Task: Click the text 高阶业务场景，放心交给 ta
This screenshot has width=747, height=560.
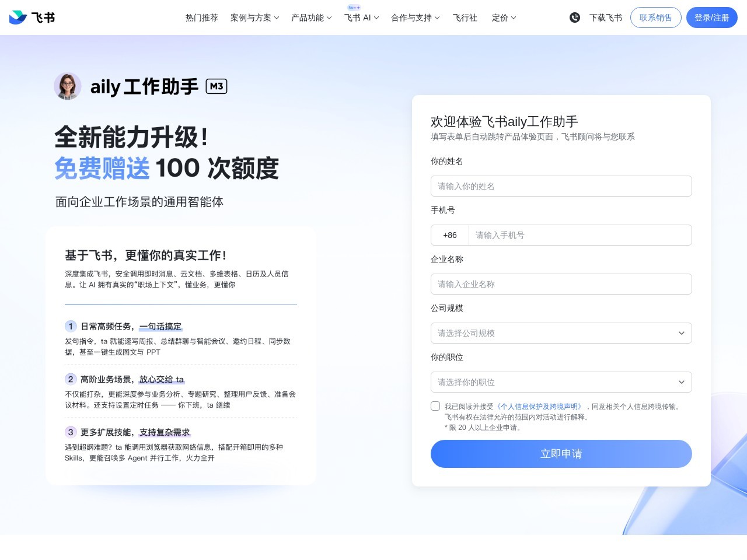Action: (132, 379)
